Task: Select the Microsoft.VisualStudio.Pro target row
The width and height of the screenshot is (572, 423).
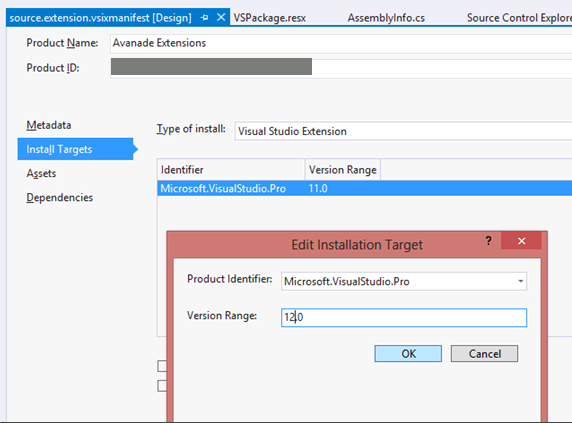Action: tap(364, 189)
